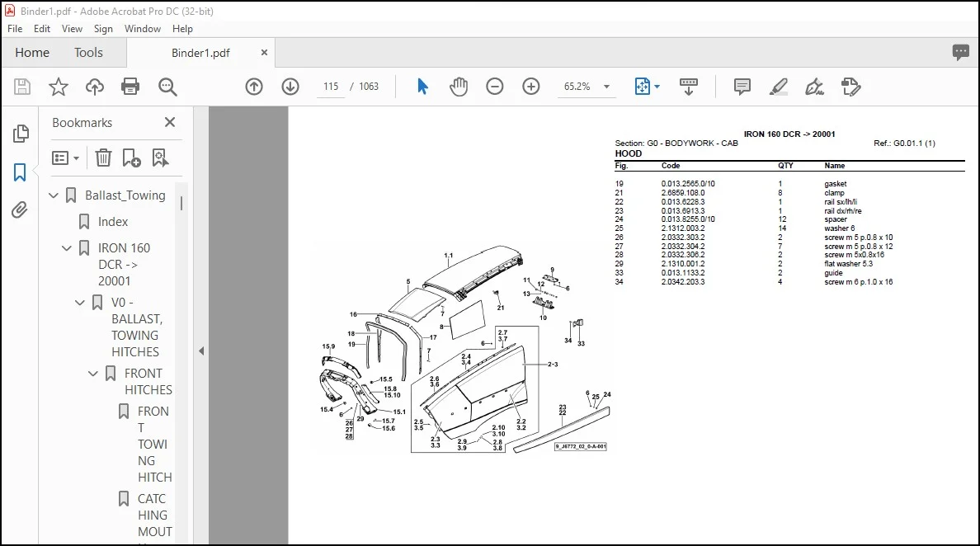Add a new bookmark icon

131,158
